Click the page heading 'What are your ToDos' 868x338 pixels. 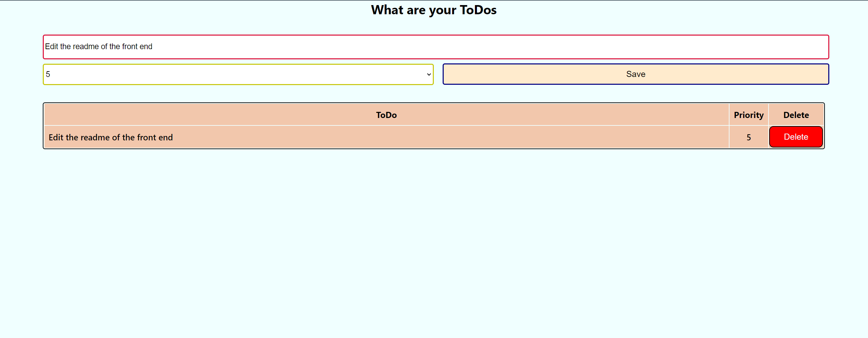point(433,10)
